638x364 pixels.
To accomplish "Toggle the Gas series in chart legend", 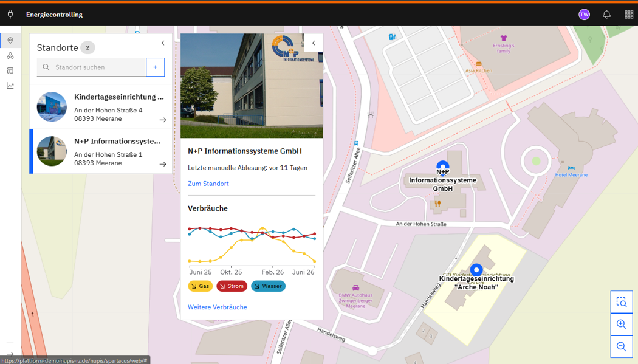I will (x=200, y=286).
